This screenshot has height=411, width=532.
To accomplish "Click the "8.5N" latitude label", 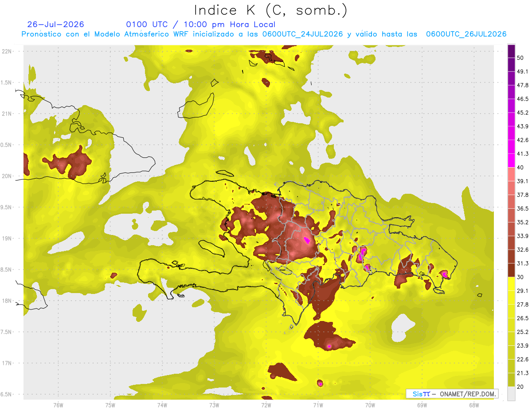I will [7, 270].
